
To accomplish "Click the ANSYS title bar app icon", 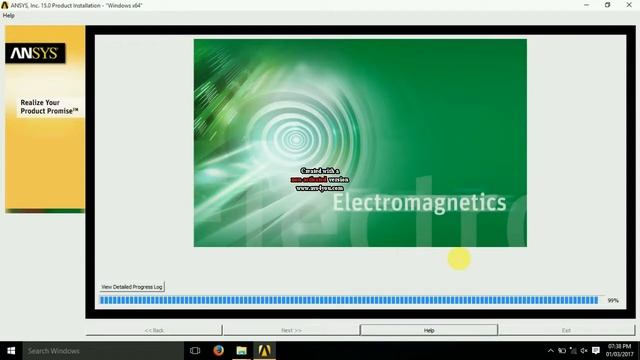I will 5,5.
